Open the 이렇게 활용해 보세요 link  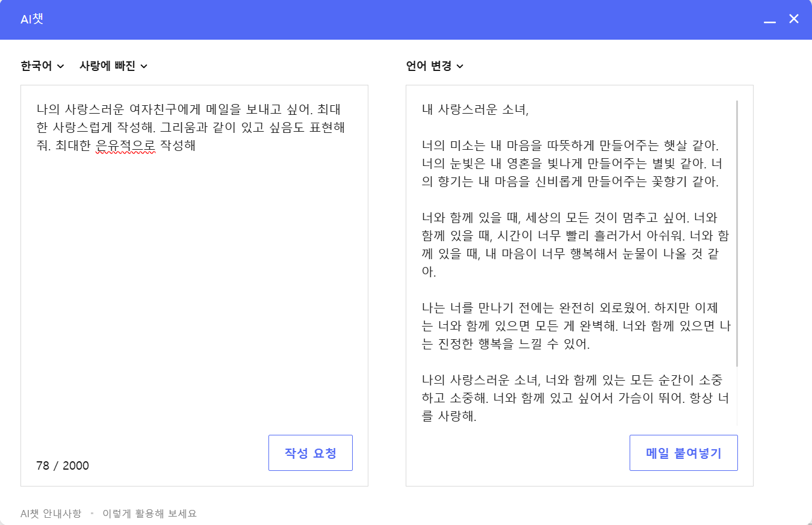[x=150, y=514]
